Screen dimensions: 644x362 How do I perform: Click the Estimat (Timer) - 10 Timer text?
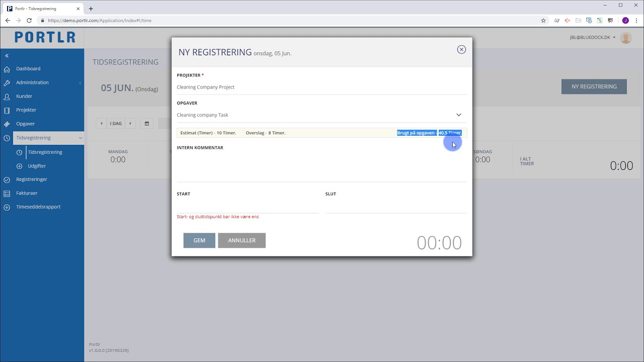208,133
